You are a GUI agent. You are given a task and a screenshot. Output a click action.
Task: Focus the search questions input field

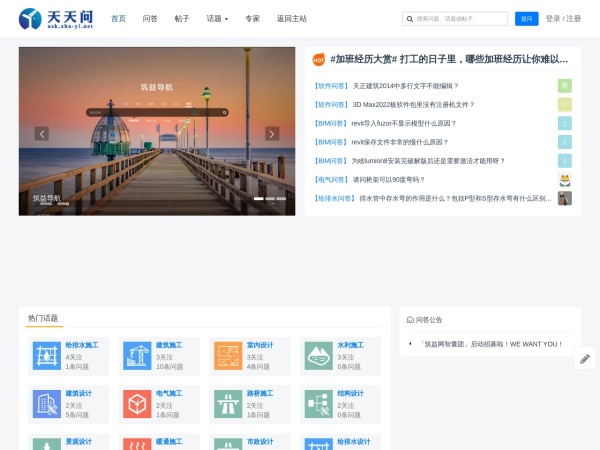[x=455, y=19]
